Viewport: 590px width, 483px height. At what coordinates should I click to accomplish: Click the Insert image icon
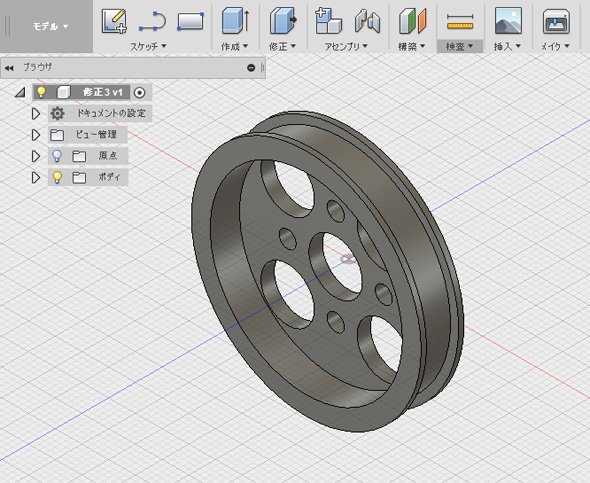[508, 21]
